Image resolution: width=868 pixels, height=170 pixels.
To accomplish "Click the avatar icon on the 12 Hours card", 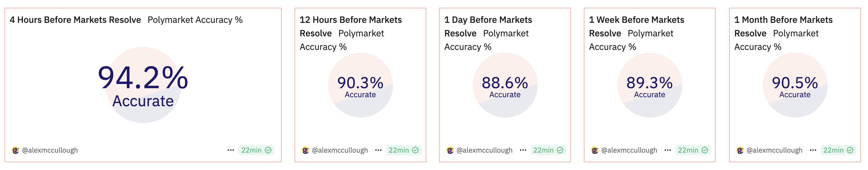I will tap(306, 150).
